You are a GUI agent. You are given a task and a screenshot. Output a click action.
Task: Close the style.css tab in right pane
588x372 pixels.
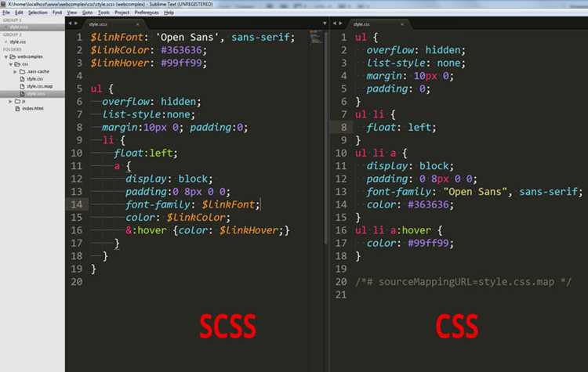402,24
